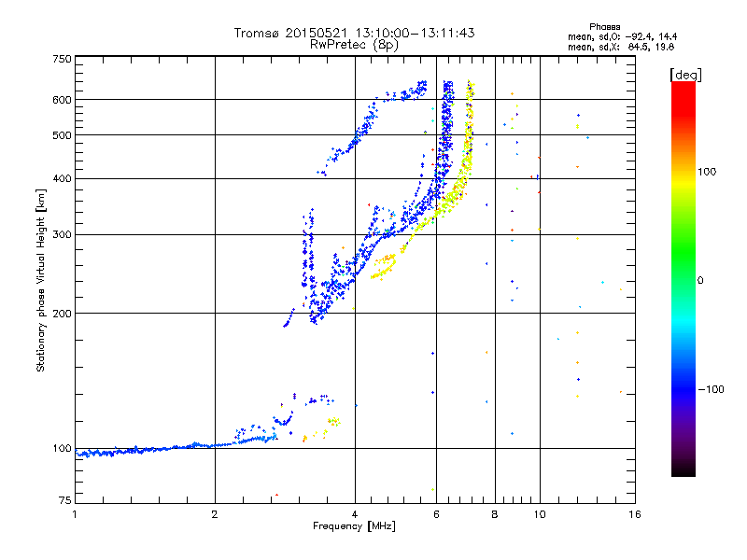Click the x-axis tick label '16'
This screenshot has height=560, width=747.
coord(635,514)
